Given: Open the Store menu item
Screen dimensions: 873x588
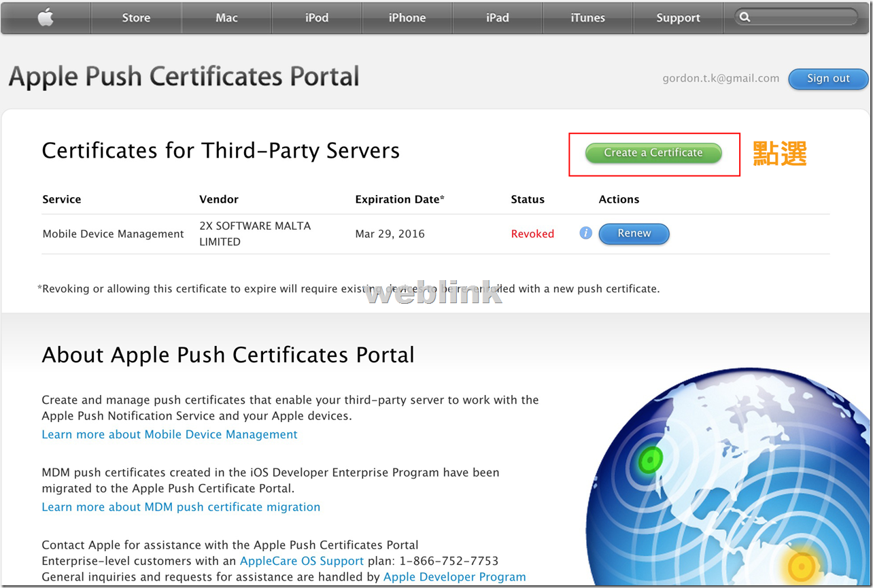Looking at the screenshot, I should [x=136, y=18].
